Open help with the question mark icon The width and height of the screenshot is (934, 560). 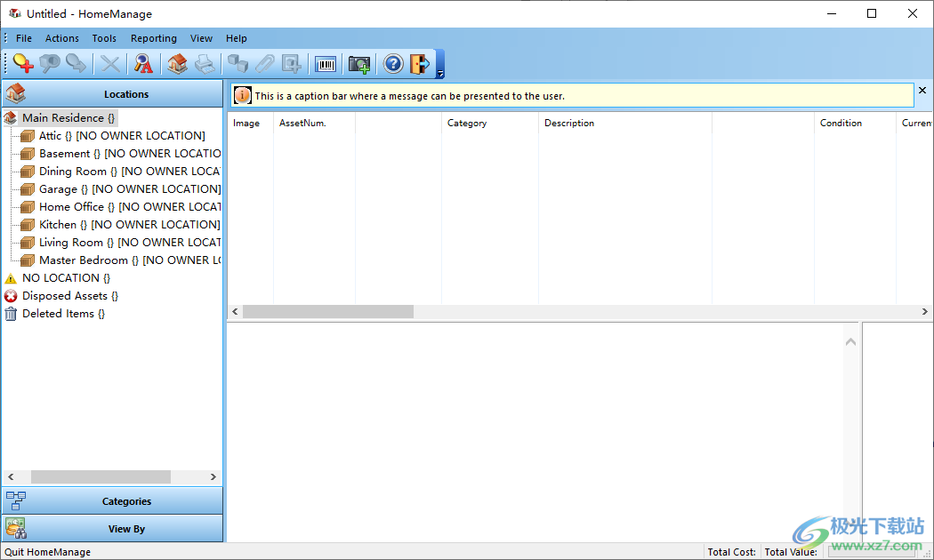(393, 64)
